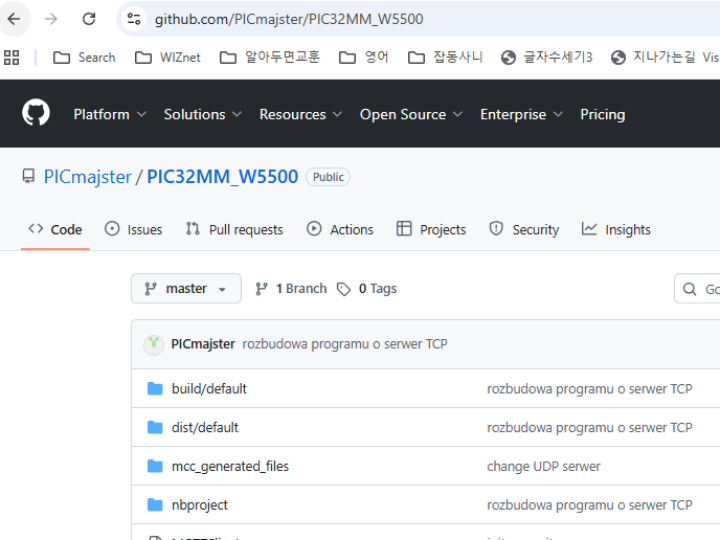
Task: Reload the page with browser refresh icon
Action: pyautogui.click(x=89, y=19)
